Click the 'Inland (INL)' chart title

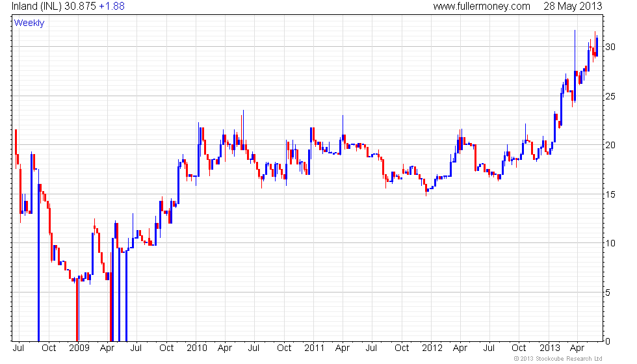click(x=36, y=6)
